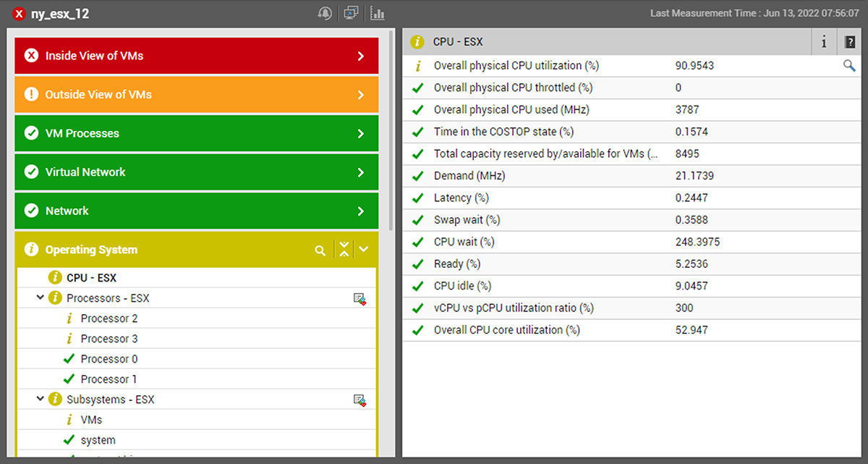Select the system descriptor in the tree
868x464 pixels.
click(98, 440)
